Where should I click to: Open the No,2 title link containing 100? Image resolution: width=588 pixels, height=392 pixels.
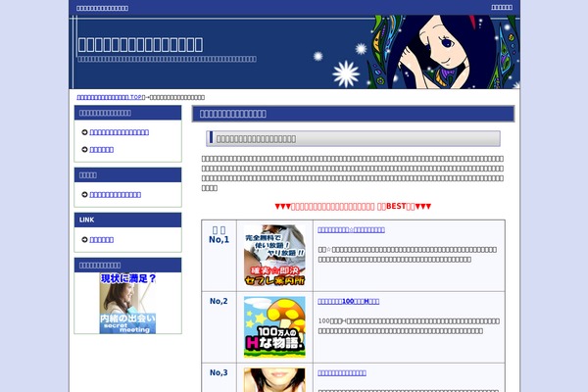pyautogui.click(x=348, y=301)
